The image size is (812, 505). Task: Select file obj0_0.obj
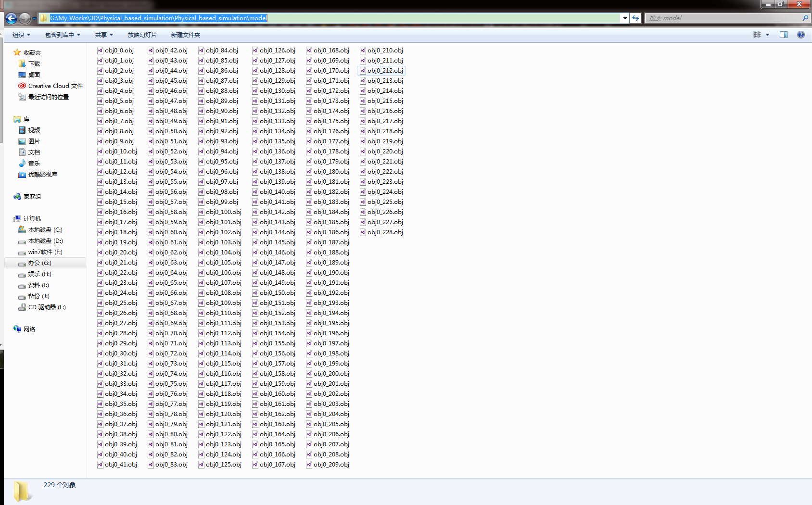coord(115,50)
